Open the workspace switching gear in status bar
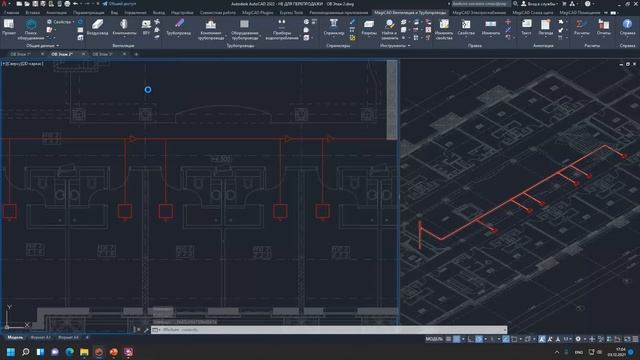The width and height of the screenshot is (640, 360). 578,339
